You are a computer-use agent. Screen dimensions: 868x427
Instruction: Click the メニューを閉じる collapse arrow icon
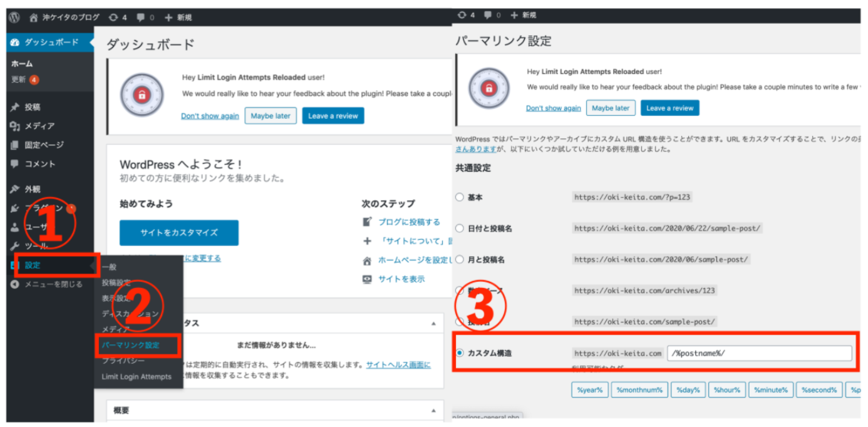pos(15,284)
